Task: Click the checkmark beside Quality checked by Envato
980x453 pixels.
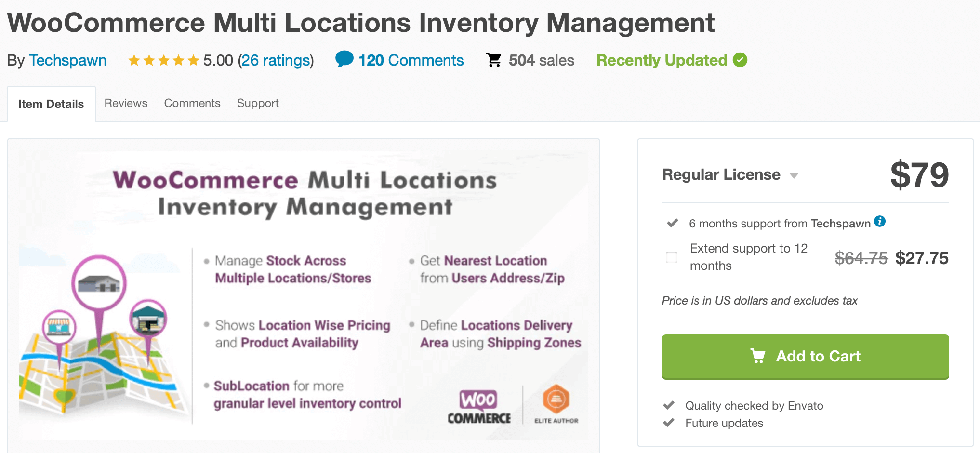Action: click(x=670, y=405)
